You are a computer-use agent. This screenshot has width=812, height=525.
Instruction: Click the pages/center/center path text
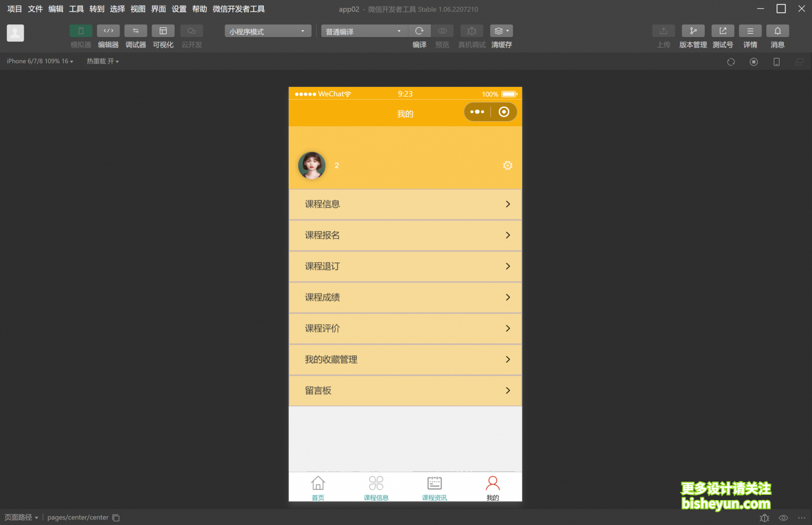click(x=78, y=517)
